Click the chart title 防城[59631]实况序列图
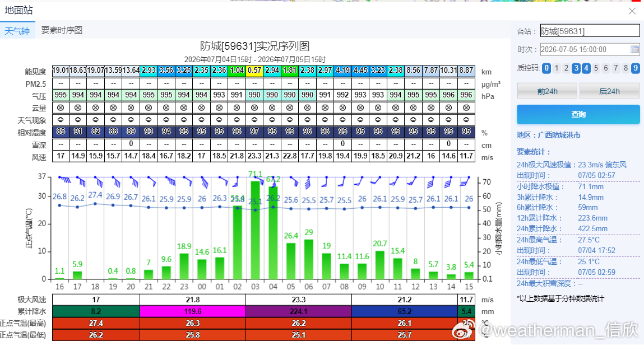The image size is (644, 346). 254,46
